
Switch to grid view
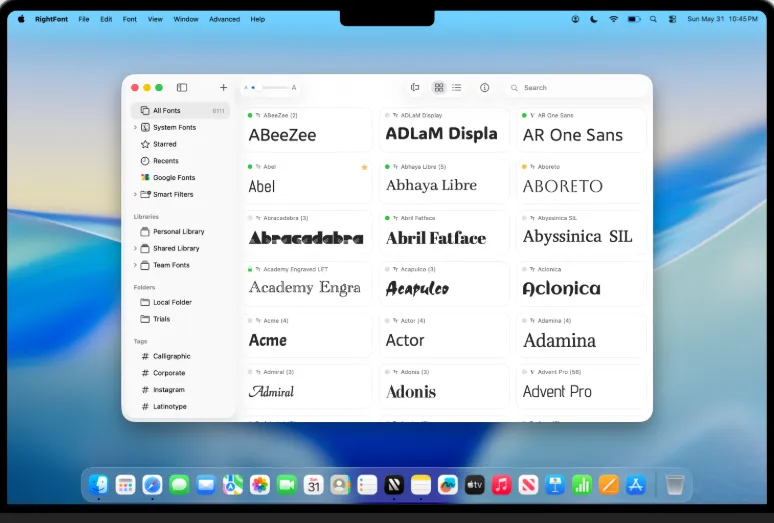coord(438,87)
